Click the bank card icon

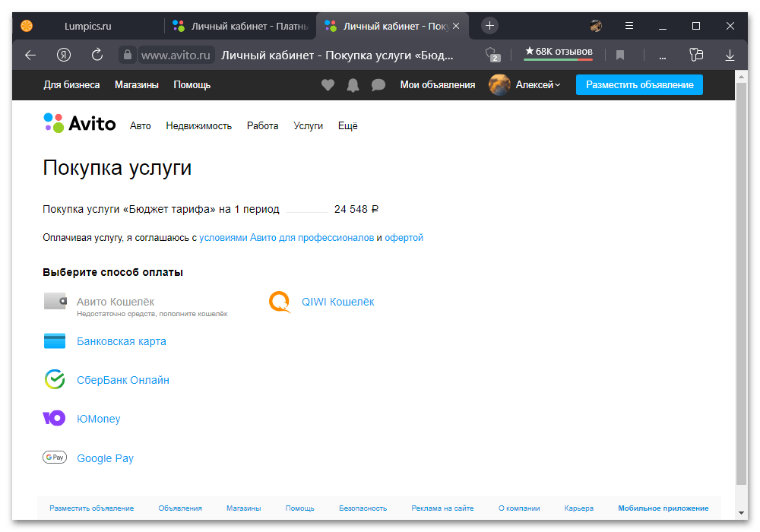click(x=55, y=341)
